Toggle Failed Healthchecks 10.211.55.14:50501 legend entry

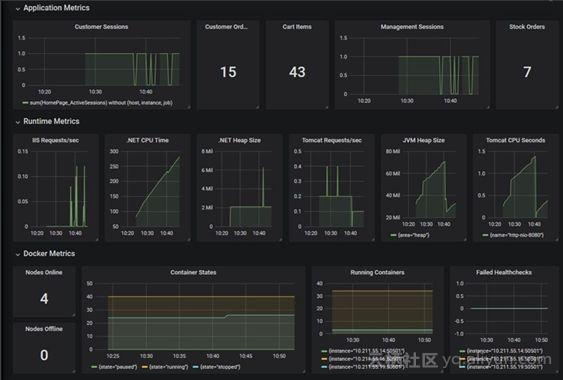pos(505,351)
